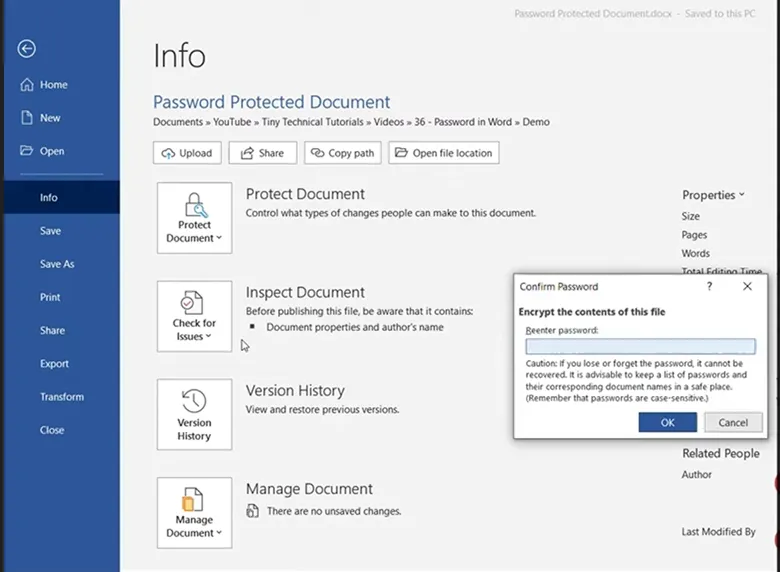Viewport: 780px width, 572px height.
Task: Click 'YouTube' in the file path
Action: (x=232, y=122)
